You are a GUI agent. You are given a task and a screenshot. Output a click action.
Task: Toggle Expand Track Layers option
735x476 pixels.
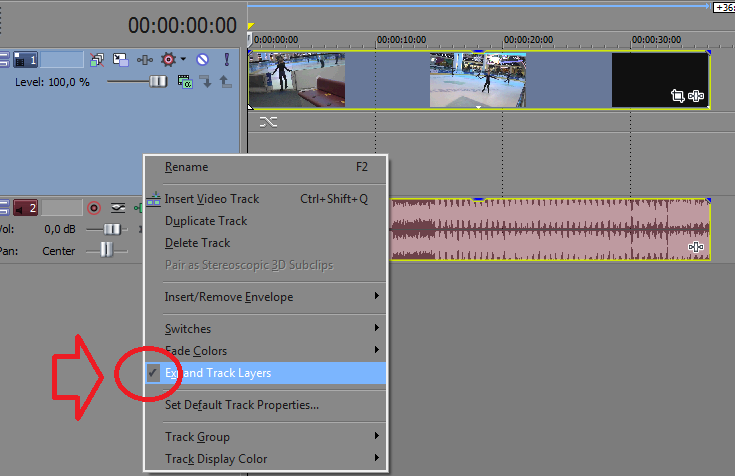[x=266, y=373]
